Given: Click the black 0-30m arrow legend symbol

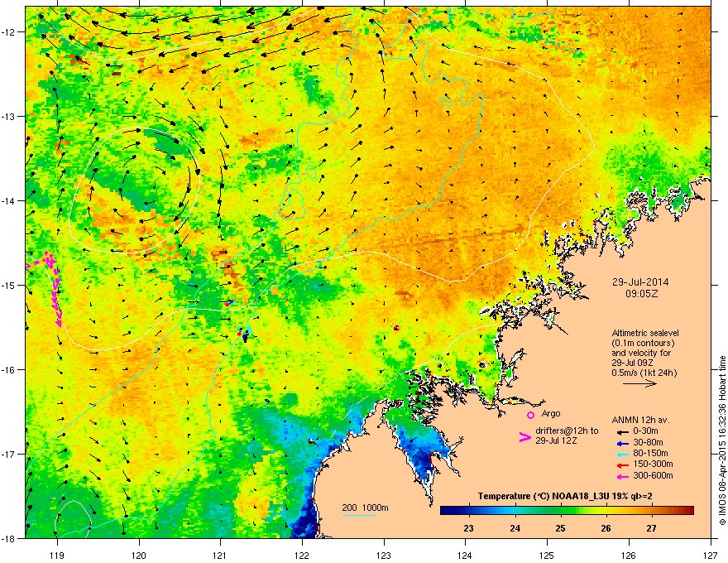Looking at the screenshot, I should 622,431.
